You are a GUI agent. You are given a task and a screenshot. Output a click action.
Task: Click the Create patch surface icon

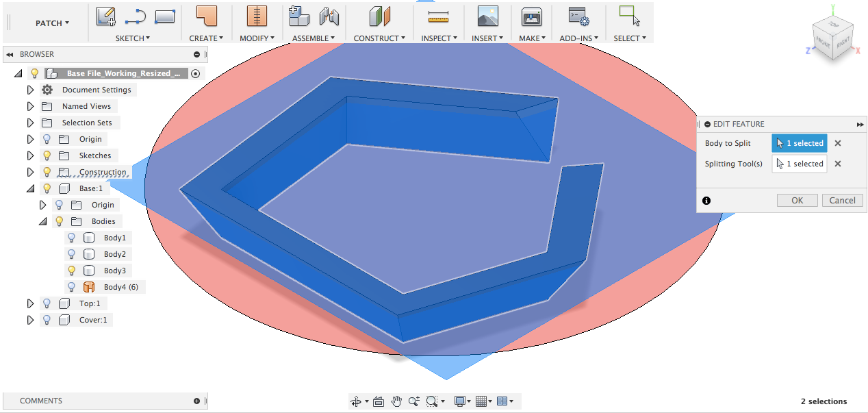[206, 16]
